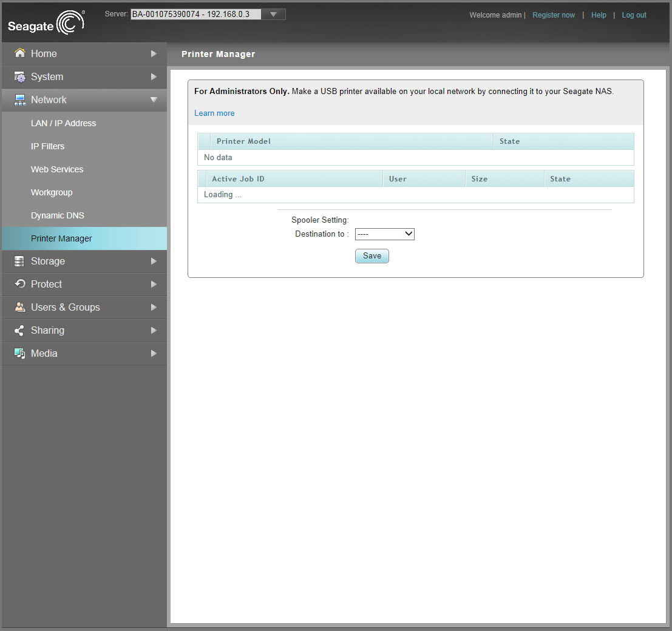Click the Sharing nodes icon
The image size is (672, 631).
tap(19, 330)
